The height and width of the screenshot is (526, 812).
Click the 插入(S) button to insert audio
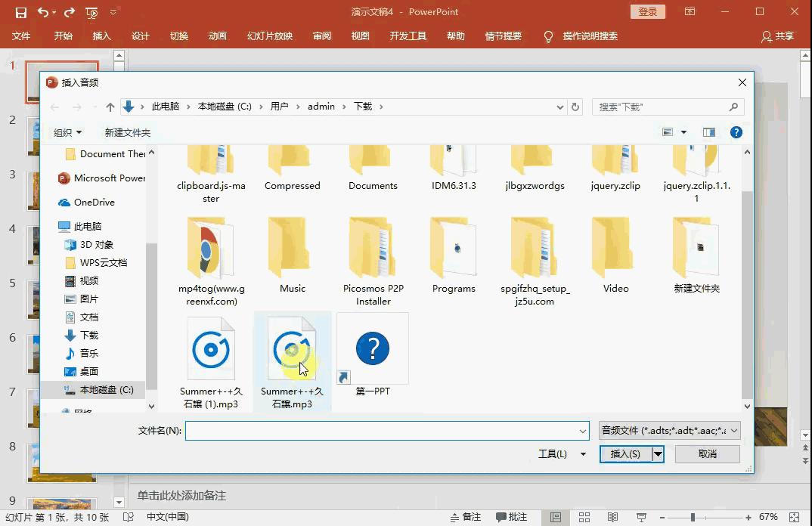click(626, 453)
